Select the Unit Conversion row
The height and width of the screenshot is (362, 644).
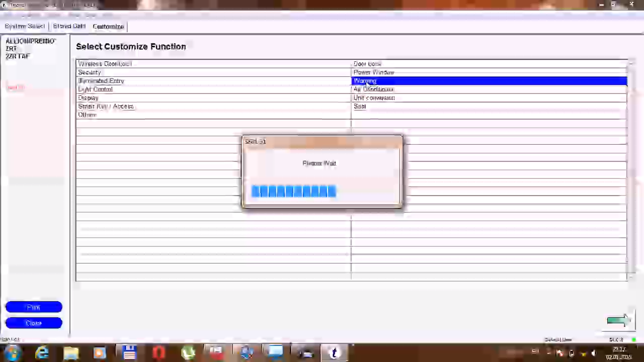coord(489,98)
